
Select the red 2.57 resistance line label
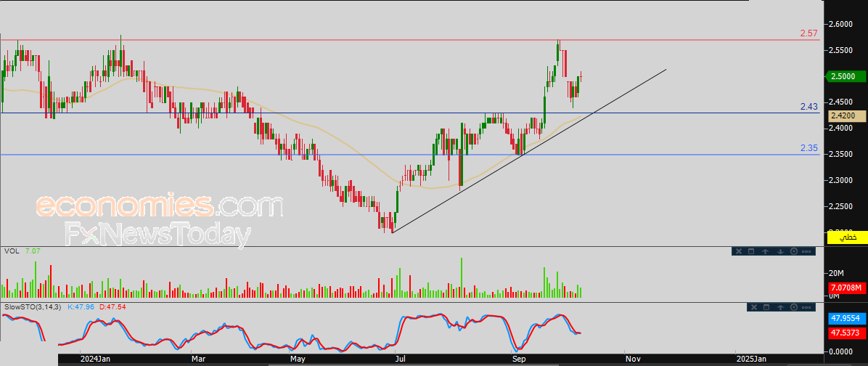pos(808,34)
